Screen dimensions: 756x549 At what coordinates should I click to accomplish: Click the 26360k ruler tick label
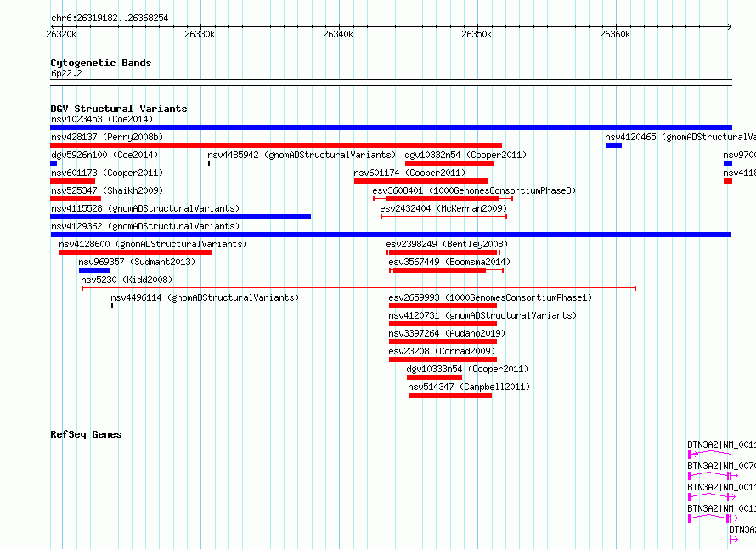click(x=615, y=35)
